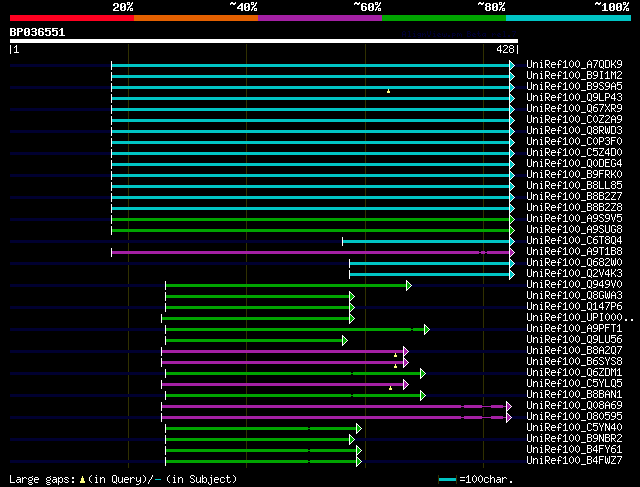Click the white BP036551 query sequence bar

(x=264, y=41)
